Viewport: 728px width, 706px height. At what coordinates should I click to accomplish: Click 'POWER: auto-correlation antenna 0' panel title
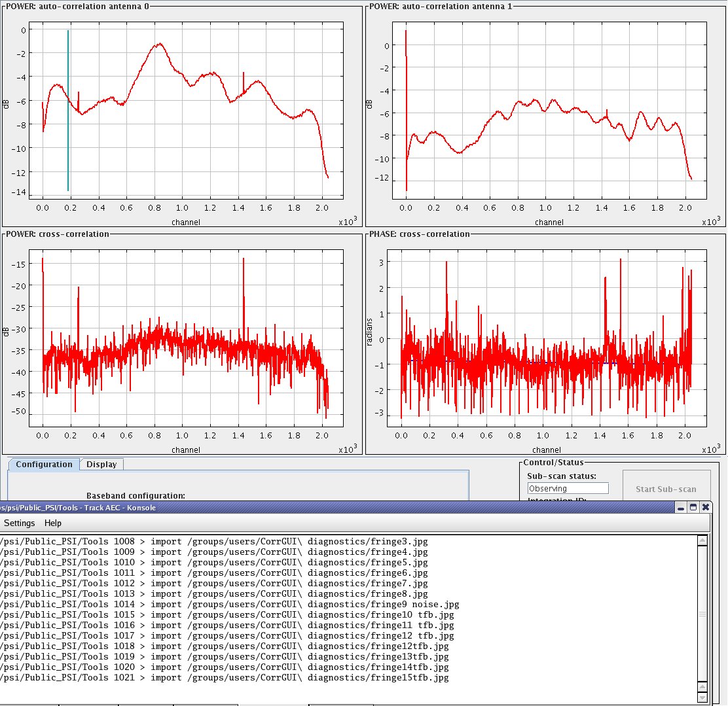77,7
